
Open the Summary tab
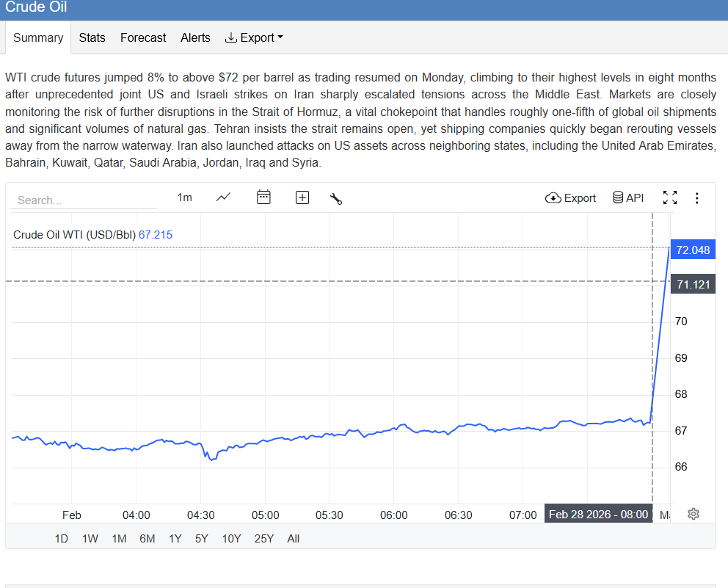38,37
